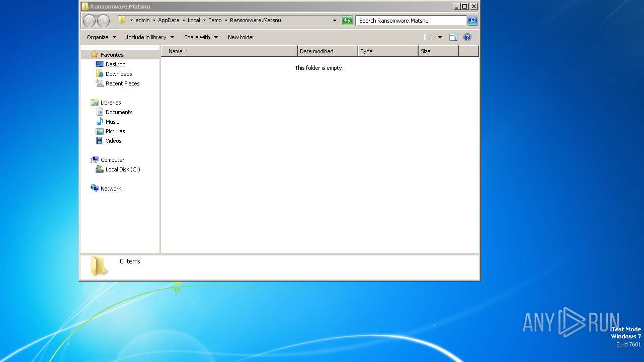Click the folder icon in the address bar
This screenshot has width=644, height=362.
(122, 20)
